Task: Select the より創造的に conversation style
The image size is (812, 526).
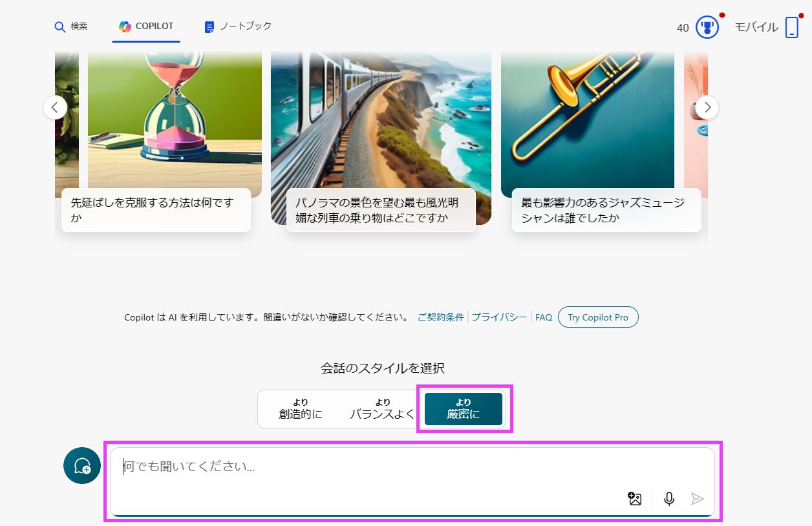Action: click(300, 409)
